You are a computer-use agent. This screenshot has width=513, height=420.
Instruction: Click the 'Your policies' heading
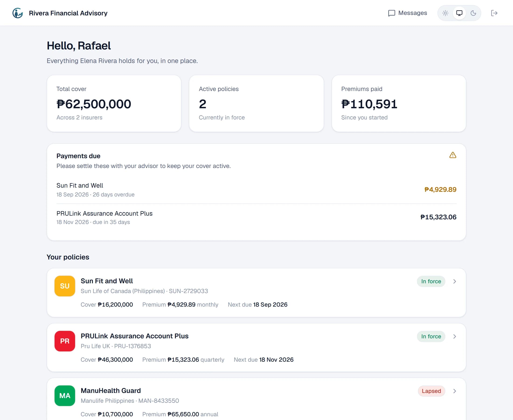[68, 257]
